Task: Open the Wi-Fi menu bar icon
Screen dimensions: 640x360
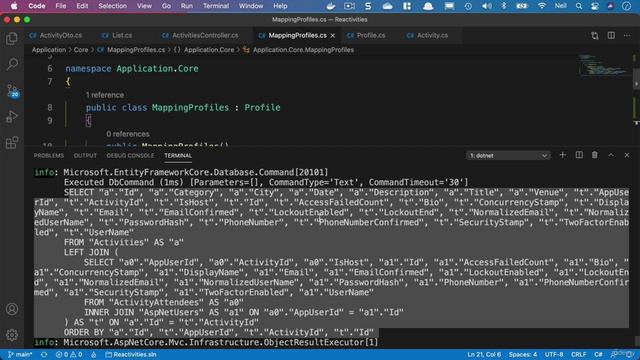Action: pyautogui.click(x=542, y=6)
